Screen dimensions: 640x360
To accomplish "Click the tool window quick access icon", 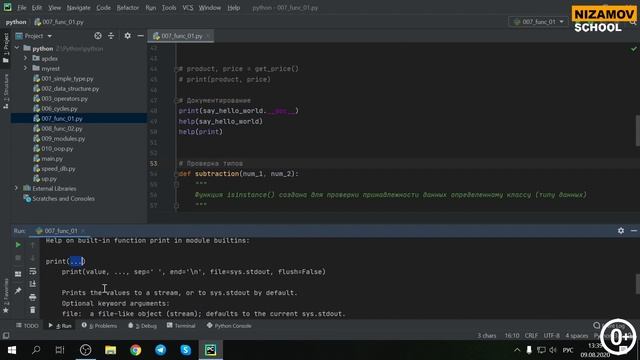I will 6,336.
